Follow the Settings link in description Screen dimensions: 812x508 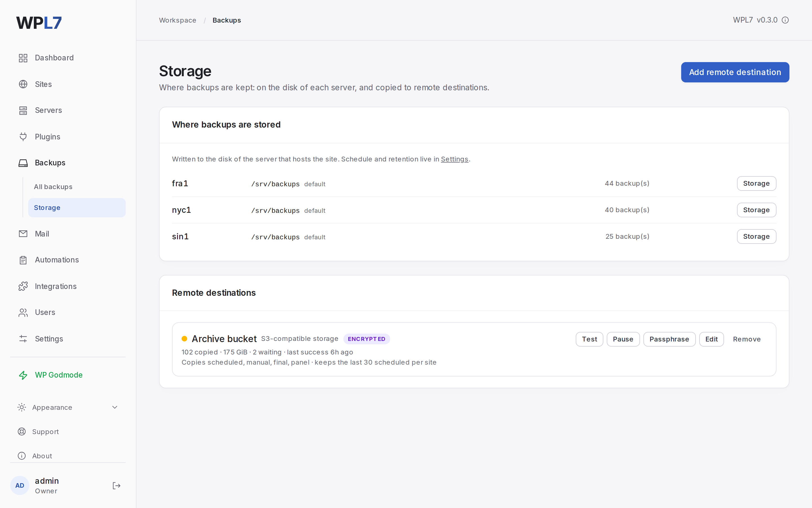[454, 159]
